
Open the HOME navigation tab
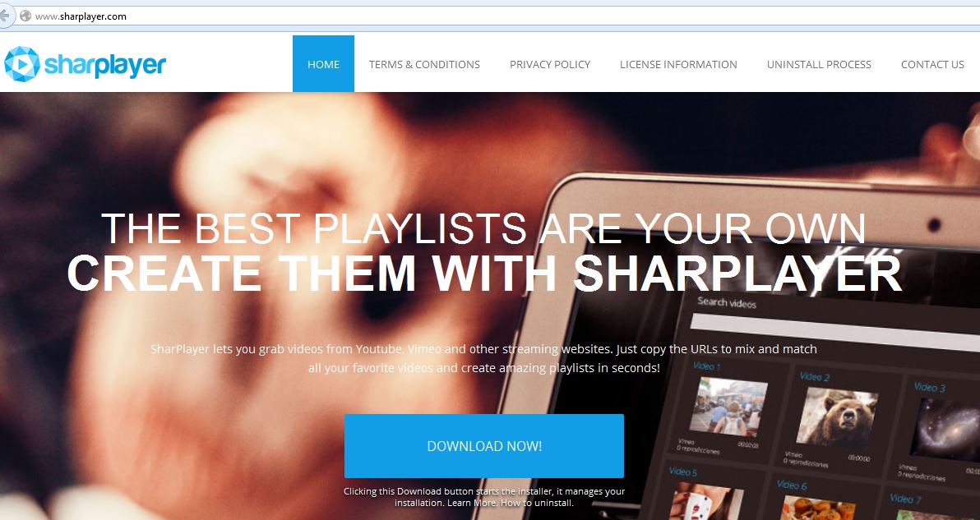(x=323, y=64)
